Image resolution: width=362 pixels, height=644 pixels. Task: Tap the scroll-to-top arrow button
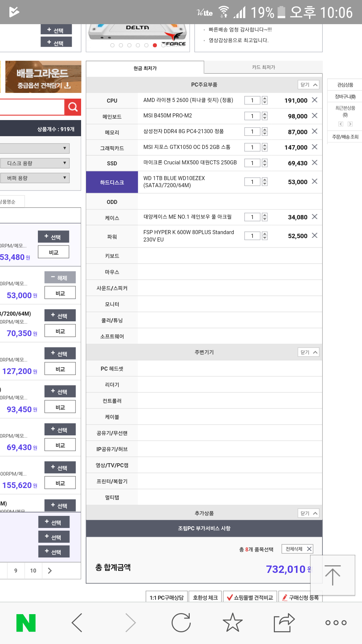click(333, 575)
